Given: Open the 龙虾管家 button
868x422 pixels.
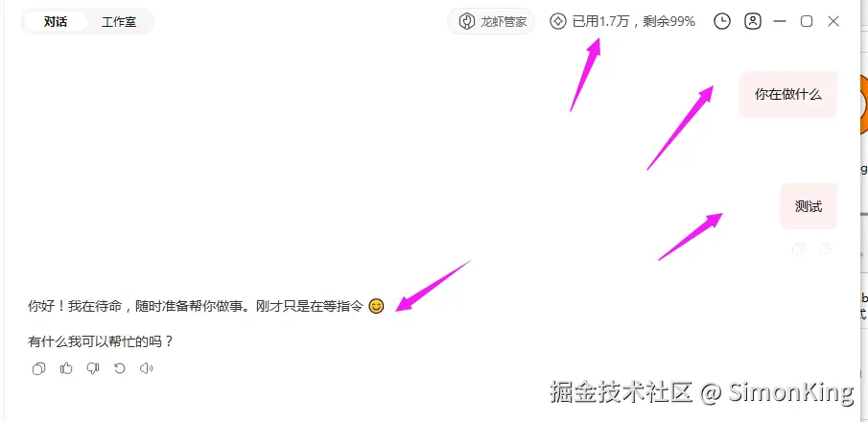Looking at the screenshot, I should 491,22.
